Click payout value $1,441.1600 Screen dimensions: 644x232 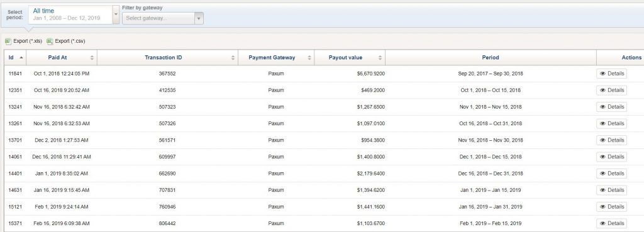point(371,207)
